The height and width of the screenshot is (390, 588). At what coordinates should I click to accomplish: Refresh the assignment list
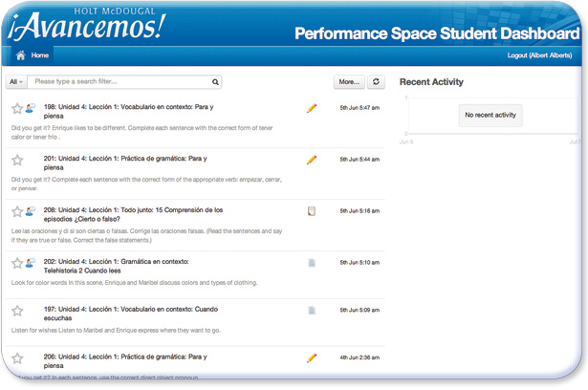point(376,82)
